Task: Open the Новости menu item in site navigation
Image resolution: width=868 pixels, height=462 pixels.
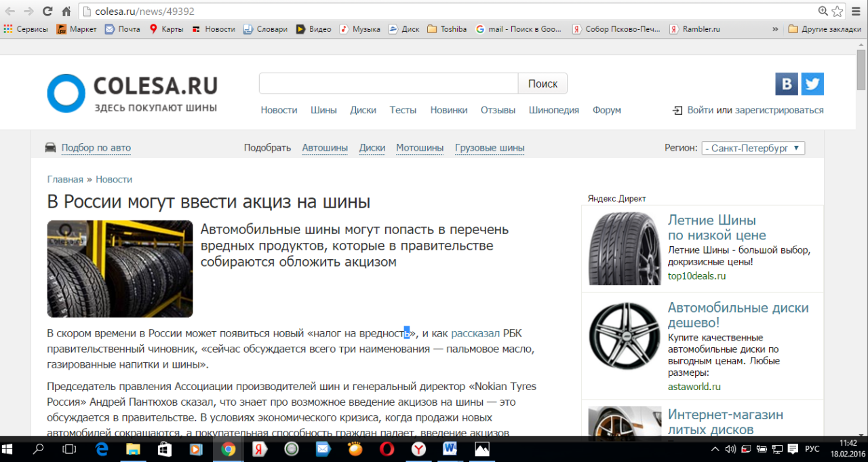Action: coord(279,110)
